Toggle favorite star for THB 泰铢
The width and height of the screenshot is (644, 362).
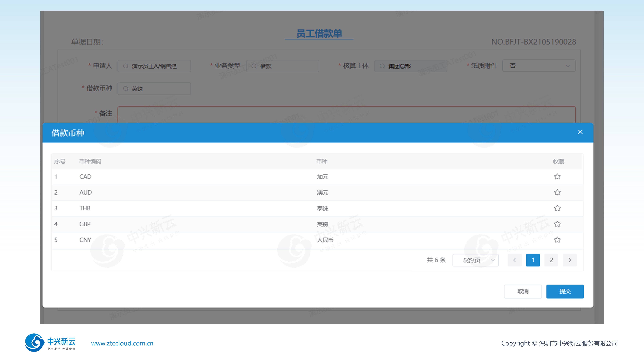tap(557, 208)
